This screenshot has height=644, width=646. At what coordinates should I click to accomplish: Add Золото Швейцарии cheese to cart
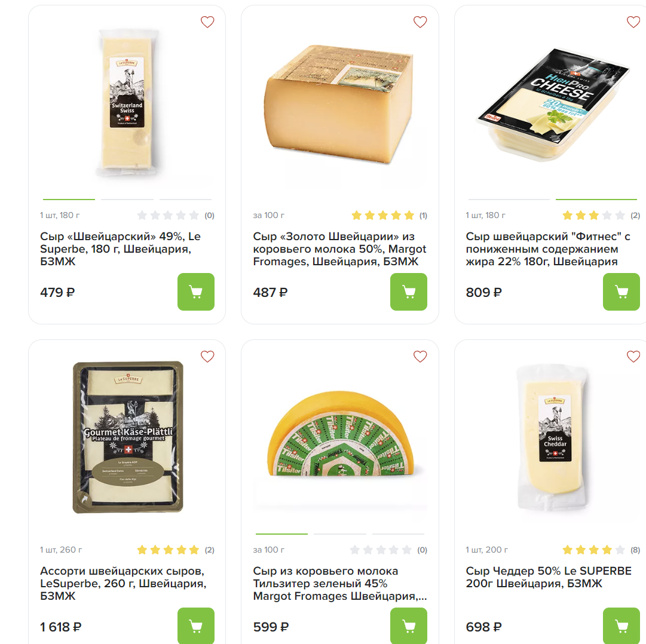point(408,292)
